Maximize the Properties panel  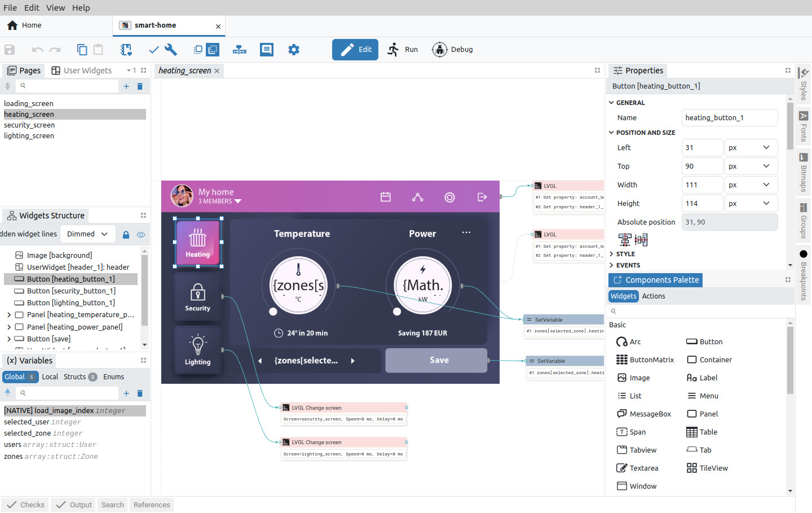pos(788,71)
